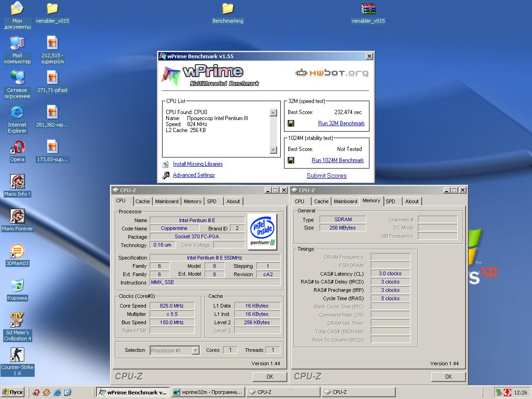Viewport: 532px width, 399px height.
Task: Click the hwbot.org logo in wPrime
Action: pyautogui.click(x=332, y=73)
